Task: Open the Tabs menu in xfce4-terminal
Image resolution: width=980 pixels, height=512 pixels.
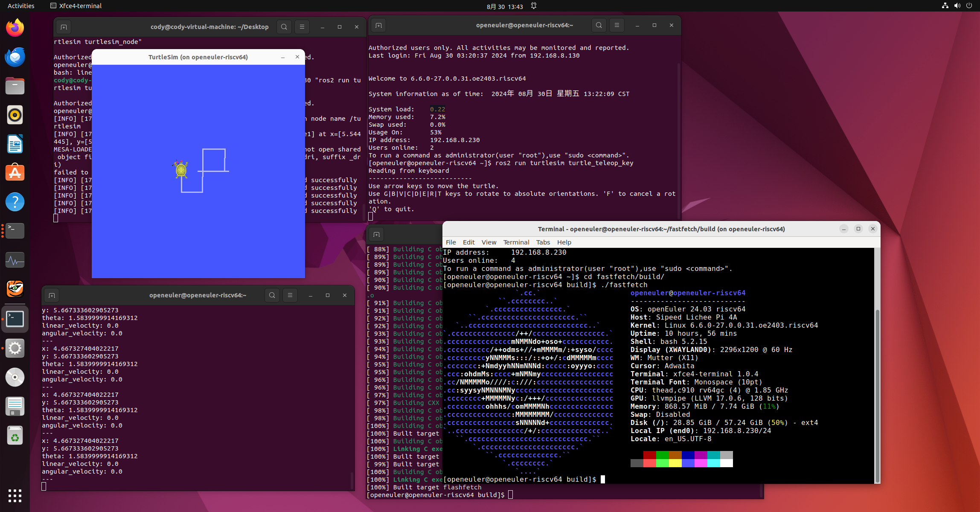Action: pyautogui.click(x=543, y=242)
